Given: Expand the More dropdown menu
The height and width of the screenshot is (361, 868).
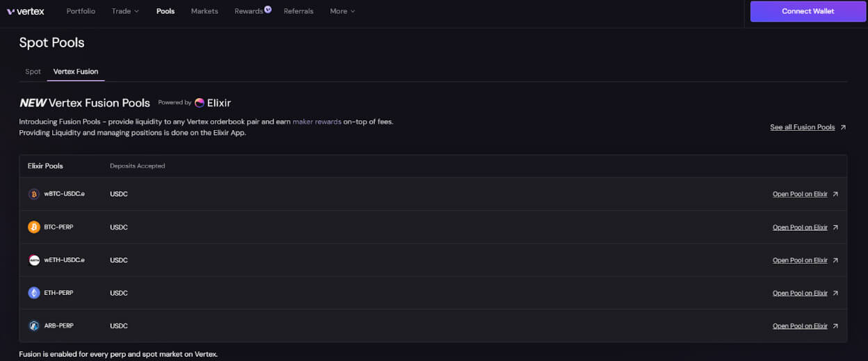Looking at the screenshot, I should [342, 11].
